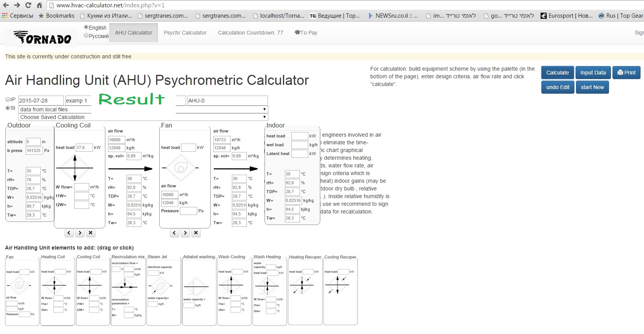Click the Input Data button
644x334 pixels.
[x=593, y=73]
